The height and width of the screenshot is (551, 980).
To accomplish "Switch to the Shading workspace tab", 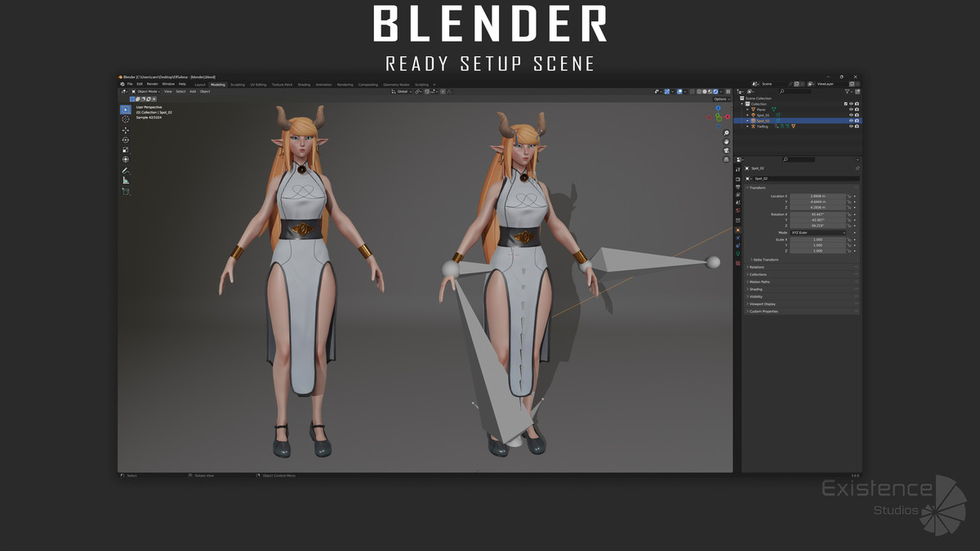I will pos(304,84).
